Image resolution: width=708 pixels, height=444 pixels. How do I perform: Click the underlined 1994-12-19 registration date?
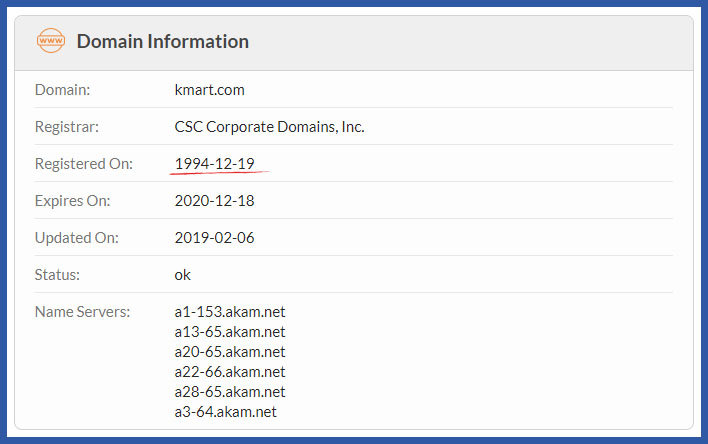[214, 164]
